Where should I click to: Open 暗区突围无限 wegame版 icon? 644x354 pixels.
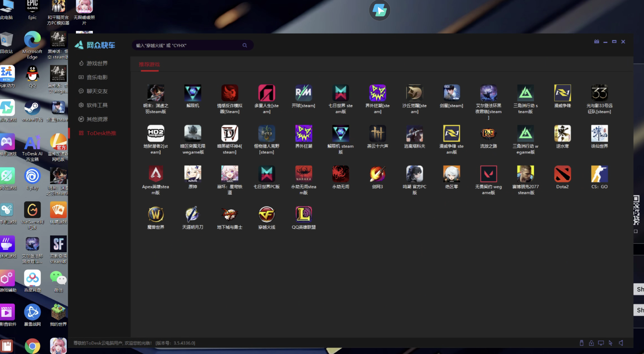point(193,134)
